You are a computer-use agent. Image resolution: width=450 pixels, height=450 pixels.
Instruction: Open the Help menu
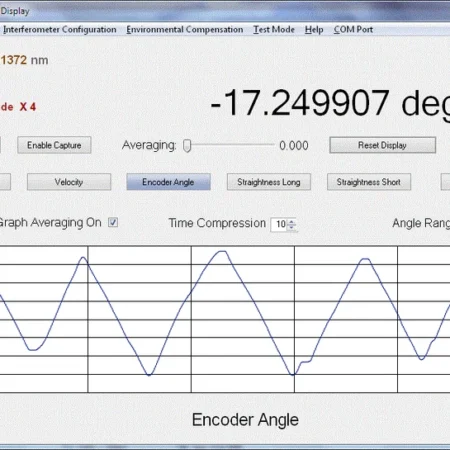coord(314,30)
